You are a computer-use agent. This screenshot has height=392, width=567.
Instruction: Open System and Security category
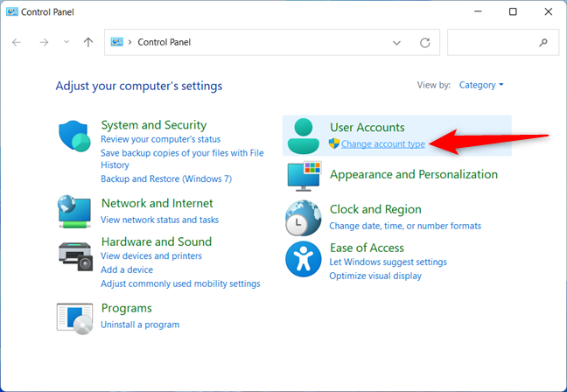[x=154, y=125]
